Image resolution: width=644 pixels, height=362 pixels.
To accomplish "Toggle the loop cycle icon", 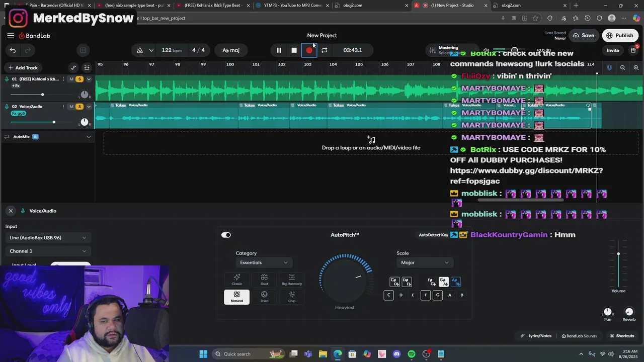I will point(325,50).
